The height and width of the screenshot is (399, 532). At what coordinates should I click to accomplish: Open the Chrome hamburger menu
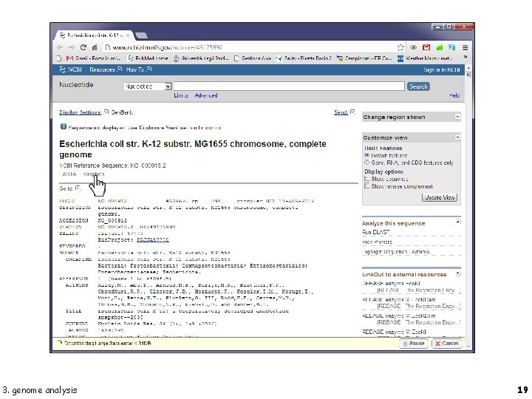pos(465,47)
